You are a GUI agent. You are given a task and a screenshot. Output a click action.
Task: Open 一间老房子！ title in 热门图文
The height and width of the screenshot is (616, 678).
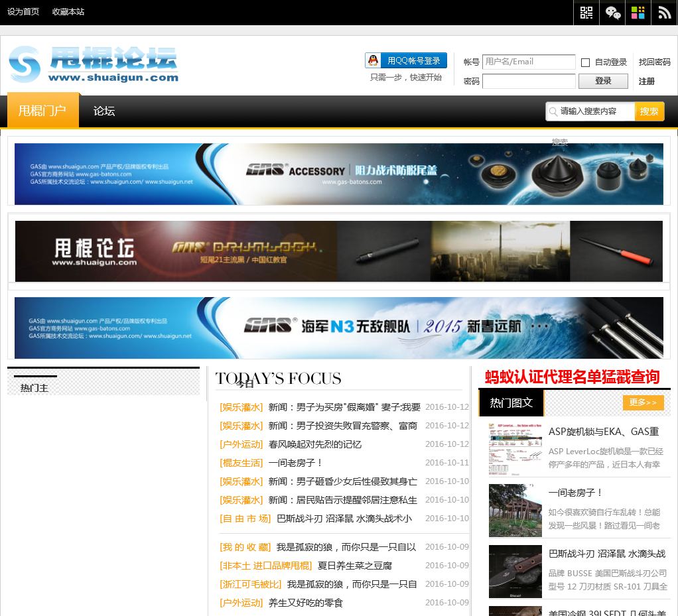click(x=575, y=493)
